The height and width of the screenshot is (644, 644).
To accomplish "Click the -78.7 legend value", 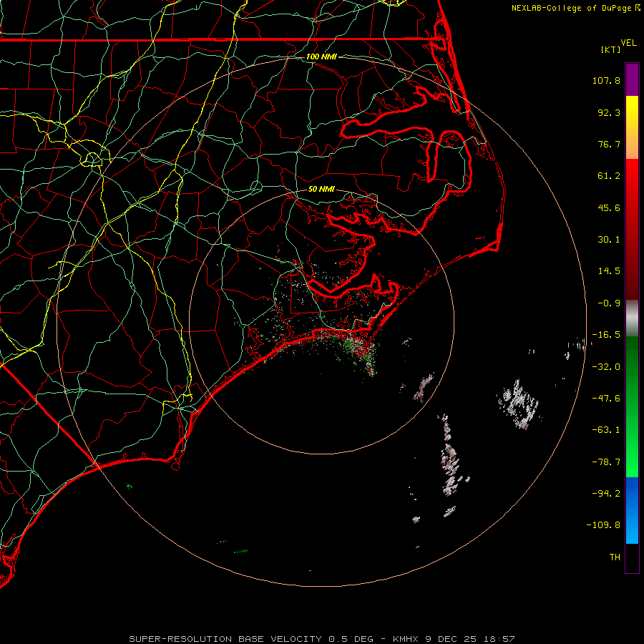I will pos(606,462).
